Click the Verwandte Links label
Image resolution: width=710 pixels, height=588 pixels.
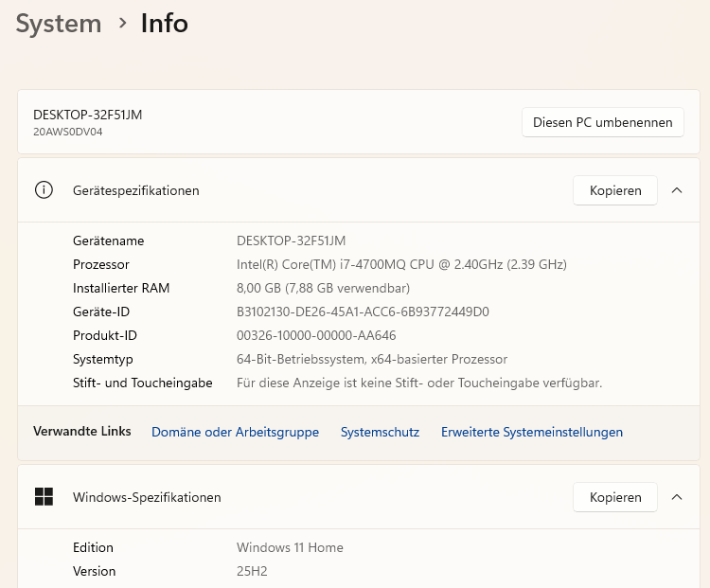click(82, 431)
